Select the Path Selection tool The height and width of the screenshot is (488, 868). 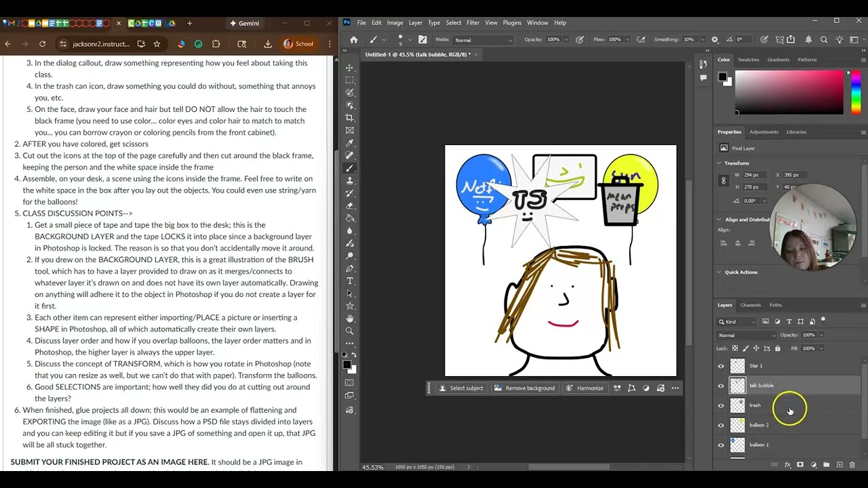pyautogui.click(x=350, y=293)
